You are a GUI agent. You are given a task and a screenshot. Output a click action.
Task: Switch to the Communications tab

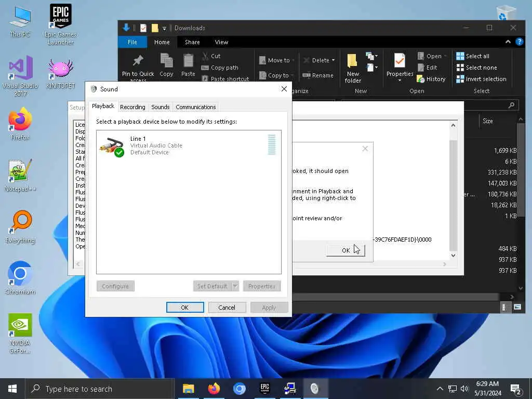(x=196, y=107)
